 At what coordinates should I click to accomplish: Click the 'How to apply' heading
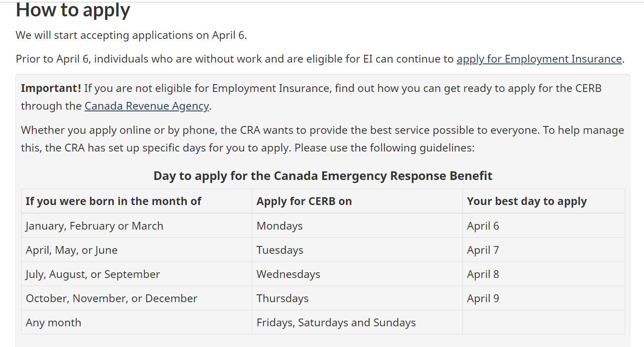(73, 10)
